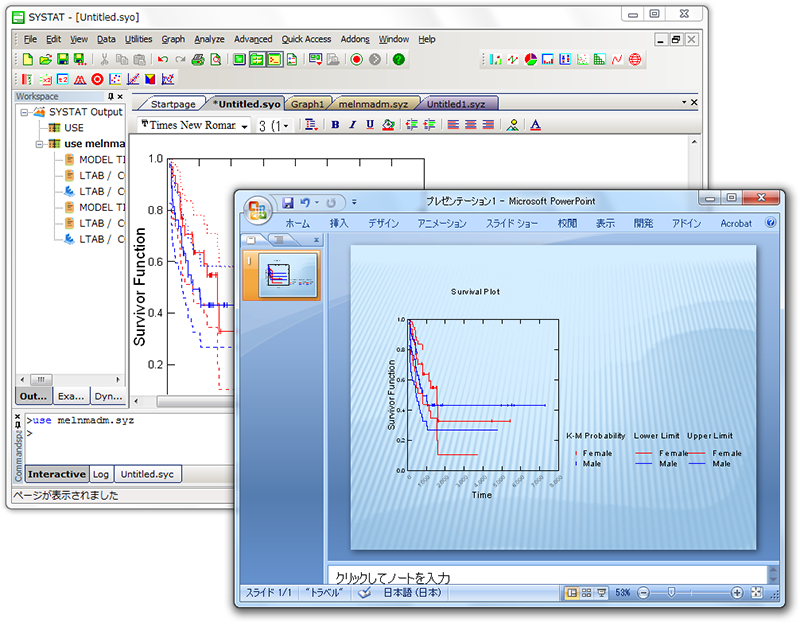Viewport: 800px width, 623px height.
Task: Toggle Underline formatting in output editor
Action: pos(369,125)
